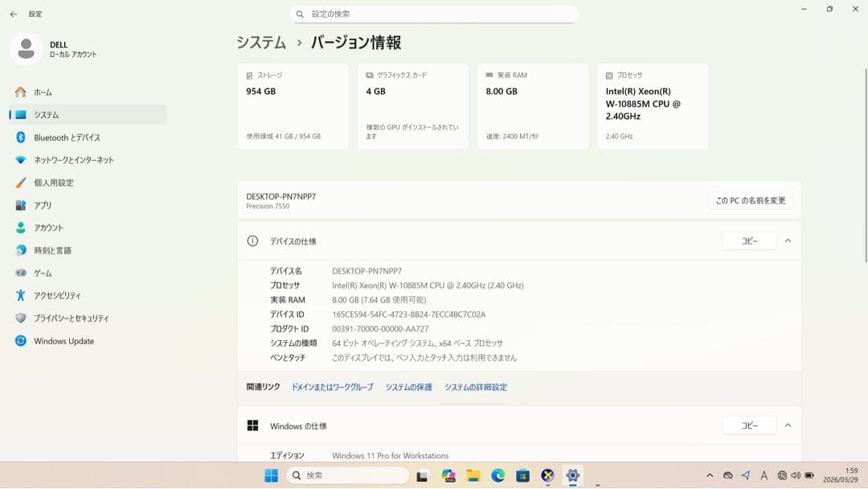Viewport: 868px width, 489px height.
Task: Open the Windows Start menu
Action: click(272, 475)
